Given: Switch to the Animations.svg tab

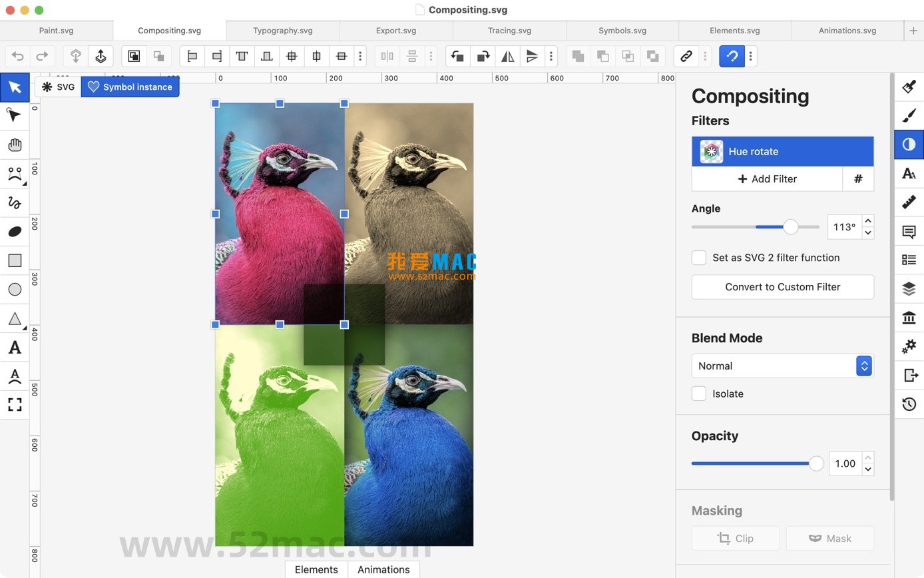Looking at the screenshot, I should (847, 31).
